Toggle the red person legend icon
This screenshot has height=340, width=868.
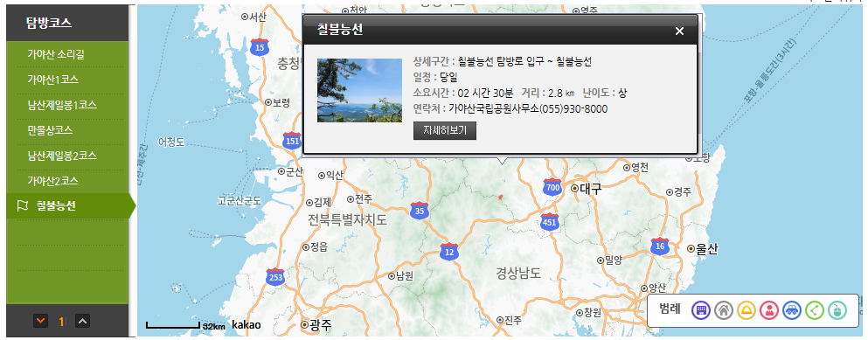click(769, 310)
